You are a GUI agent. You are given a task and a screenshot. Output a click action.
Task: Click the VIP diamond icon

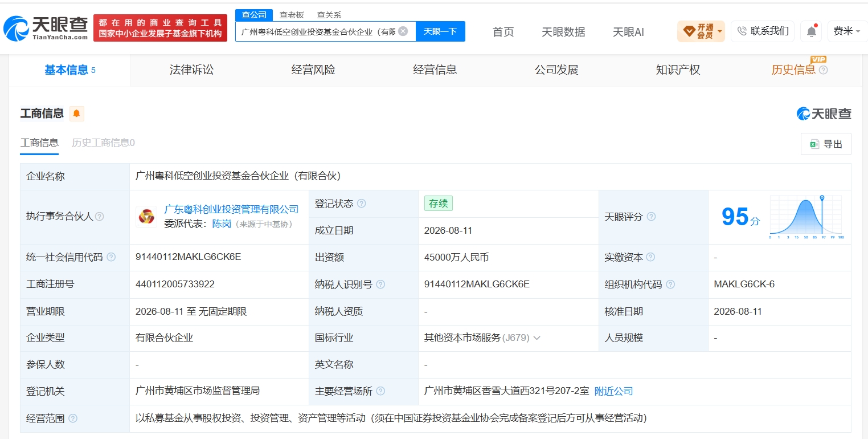click(688, 31)
